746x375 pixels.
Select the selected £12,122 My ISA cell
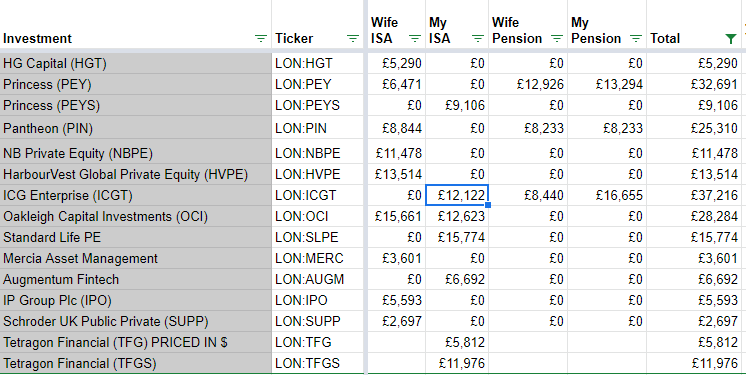[457, 195]
